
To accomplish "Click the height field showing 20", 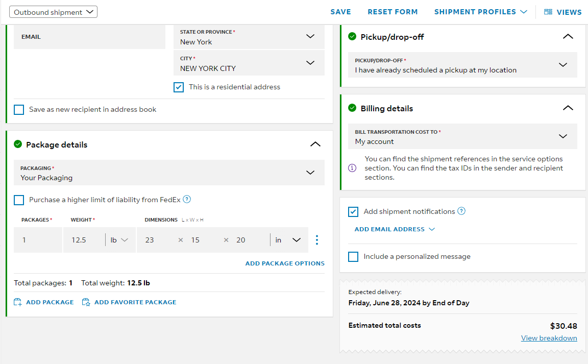I will (x=250, y=240).
